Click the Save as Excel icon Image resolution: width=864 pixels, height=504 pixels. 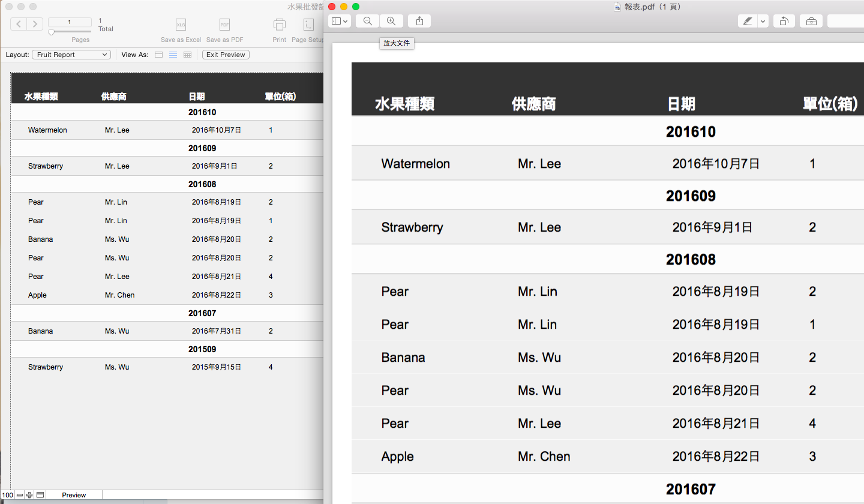(181, 25)
